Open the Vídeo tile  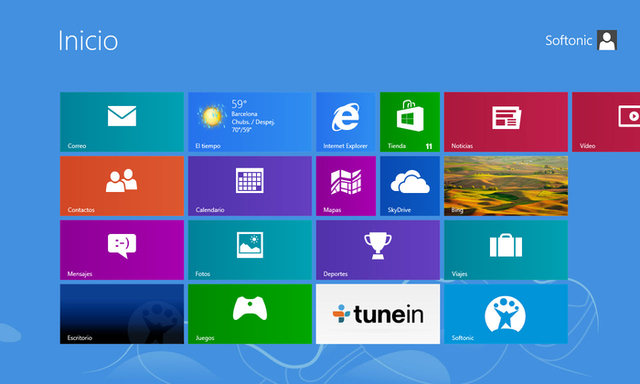tap(606, 122)
